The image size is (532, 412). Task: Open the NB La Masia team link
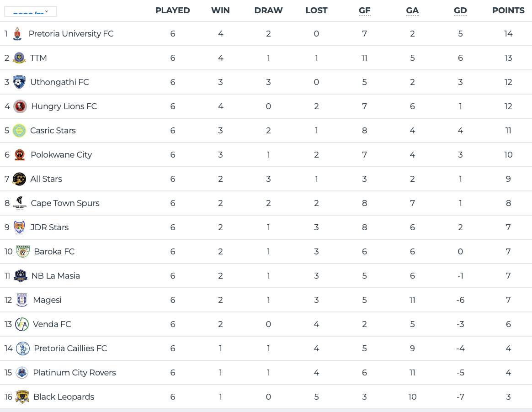[x=55, y=276]
